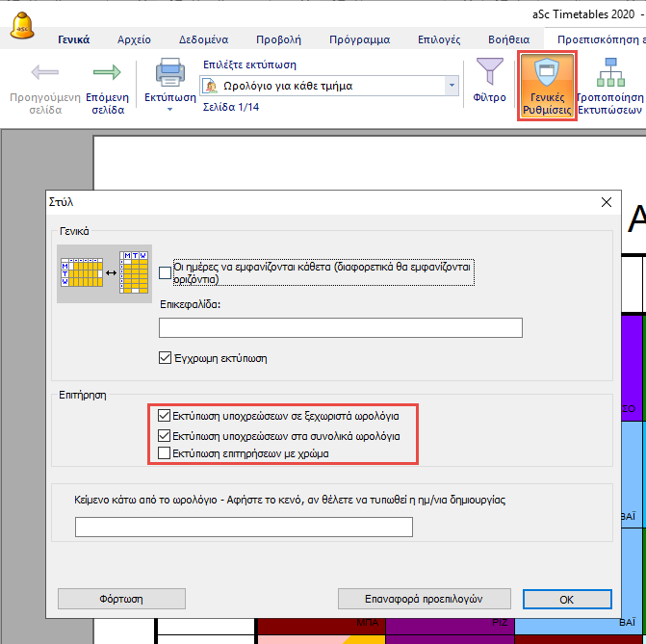Click the Τροποποίηση Εκτυπώσεων icon
The height and width of the screenshot is (644, 646).
click(x=608, y=73)
